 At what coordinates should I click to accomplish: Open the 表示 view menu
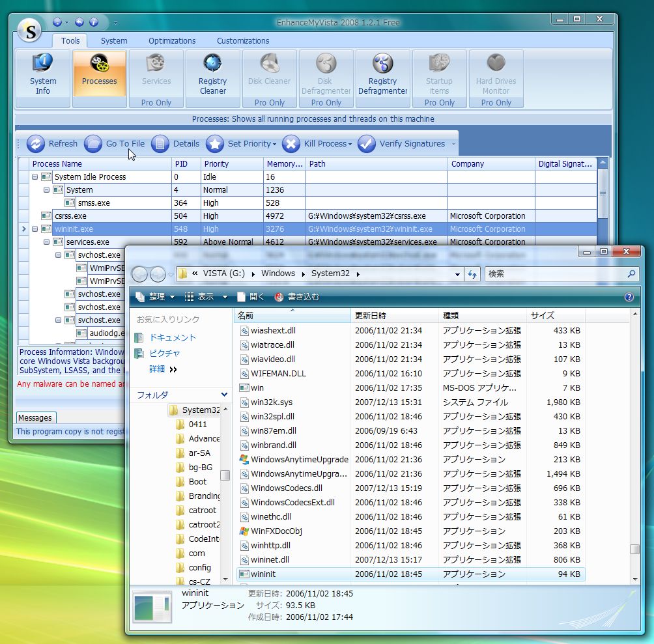[x=206, y=297]
